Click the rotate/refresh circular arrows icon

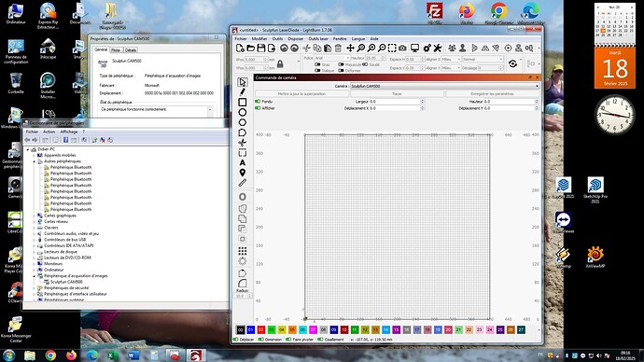pos(512,63)
